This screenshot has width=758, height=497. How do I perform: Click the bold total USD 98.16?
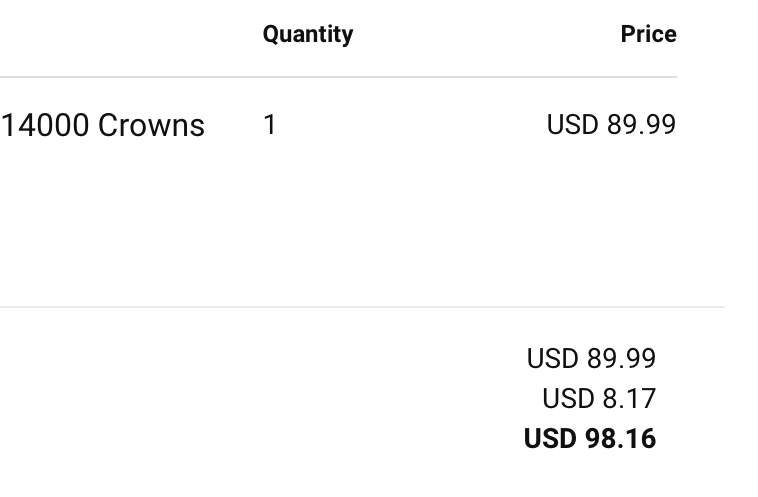click(x=590, y=438)
